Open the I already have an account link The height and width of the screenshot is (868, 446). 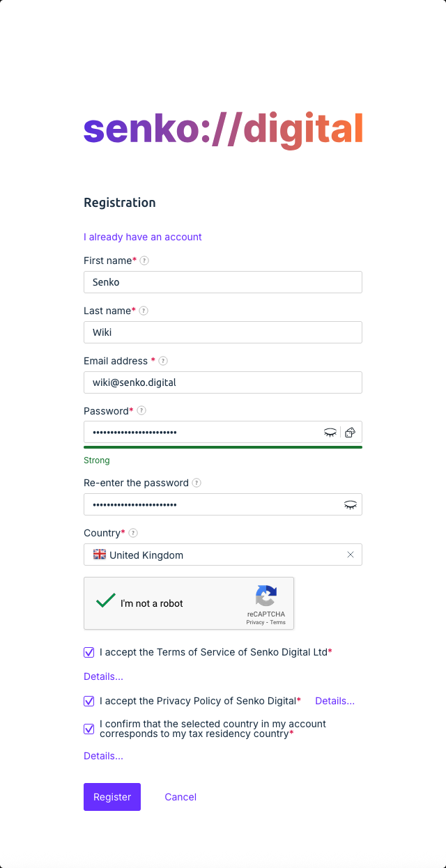click(x=143, y=237)
